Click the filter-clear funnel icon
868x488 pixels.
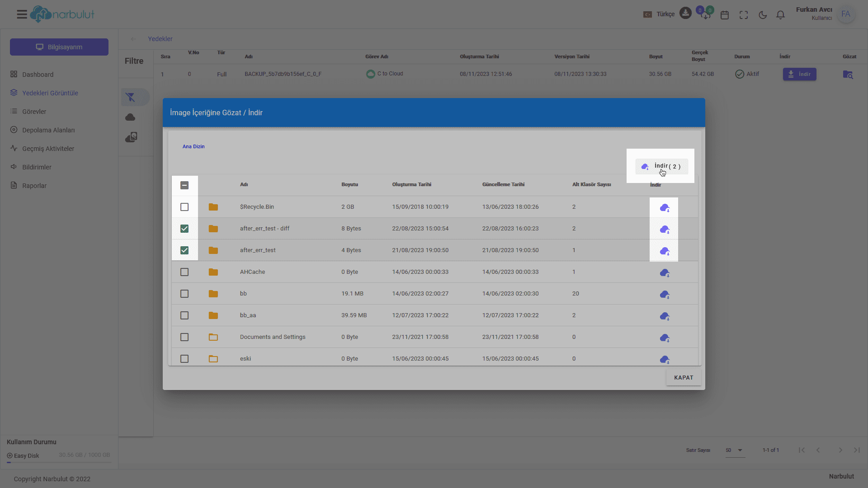point(131,97)
